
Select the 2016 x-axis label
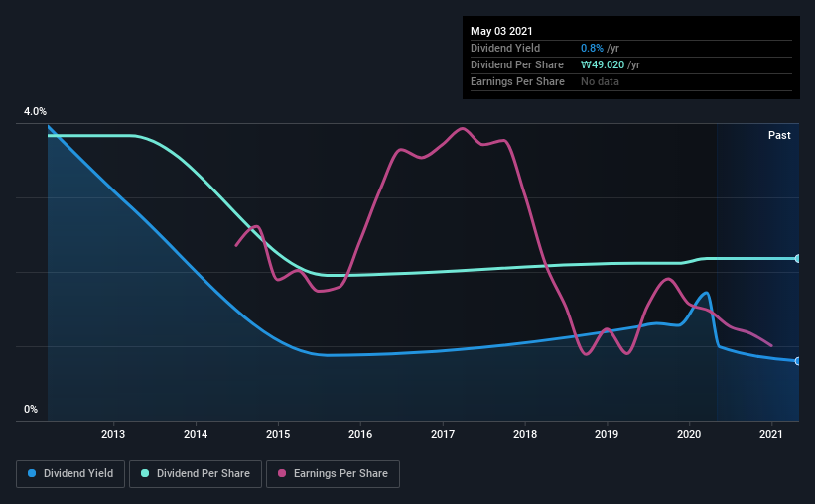(x=360, y=434)
